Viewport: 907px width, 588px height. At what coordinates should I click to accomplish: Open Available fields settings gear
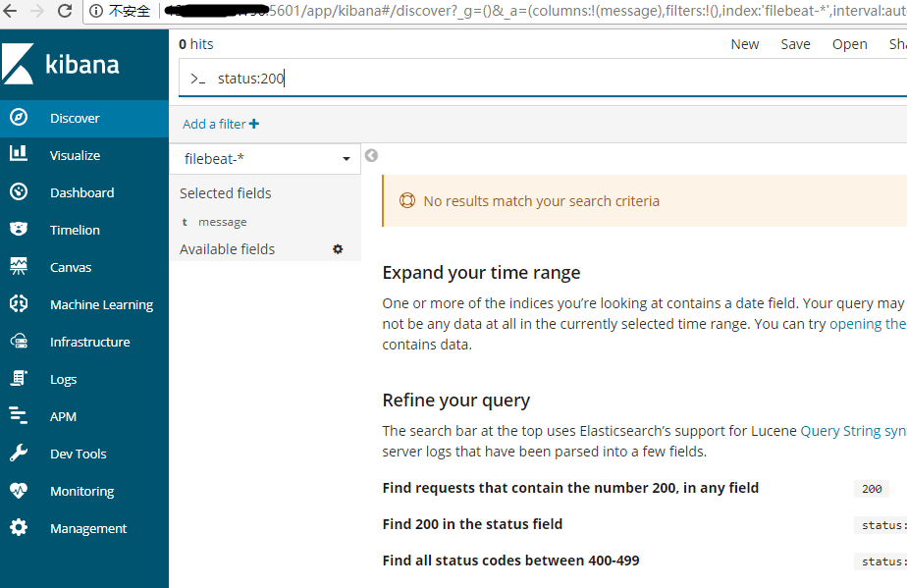pyautogui.click(x=338, y=249)
